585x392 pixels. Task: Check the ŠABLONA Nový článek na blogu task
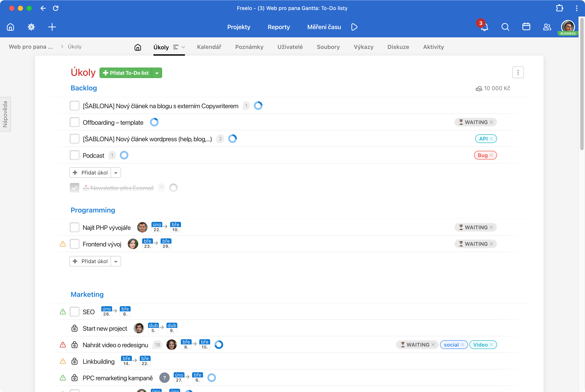(75, 106)
